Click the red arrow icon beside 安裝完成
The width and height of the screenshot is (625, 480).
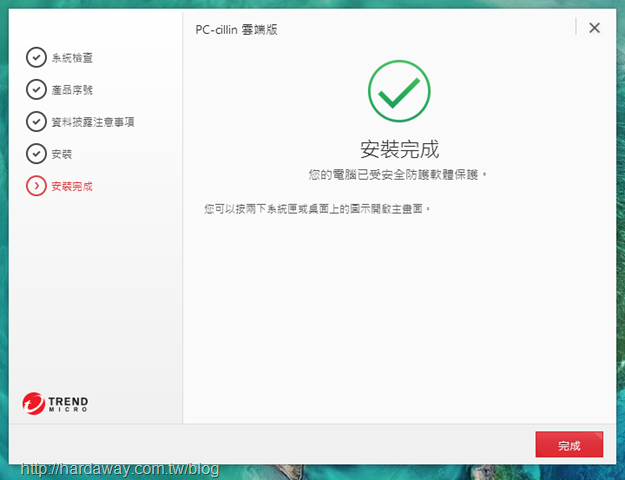tap(36, 186)
